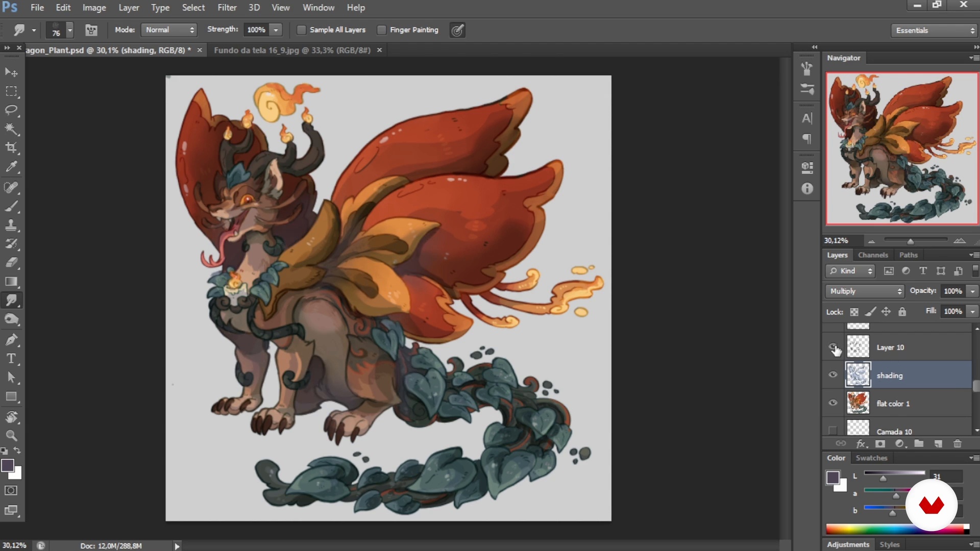The width and height of the screenshot is (980, 551).
Task: Select the Path Selection tool
Action: [x=11, y=378]
